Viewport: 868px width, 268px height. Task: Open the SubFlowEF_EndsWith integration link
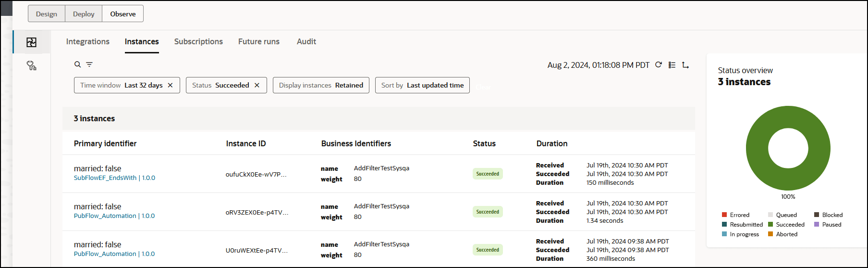tap(105, 178)
